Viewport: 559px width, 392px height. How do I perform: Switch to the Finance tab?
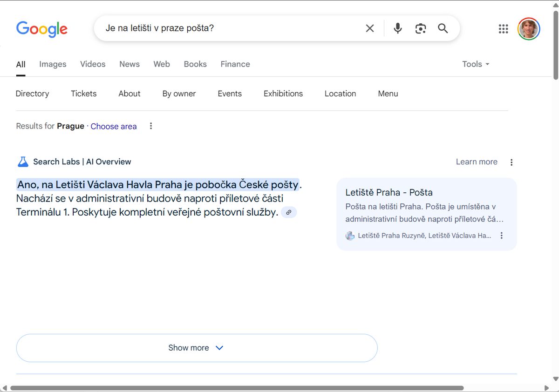235,64
